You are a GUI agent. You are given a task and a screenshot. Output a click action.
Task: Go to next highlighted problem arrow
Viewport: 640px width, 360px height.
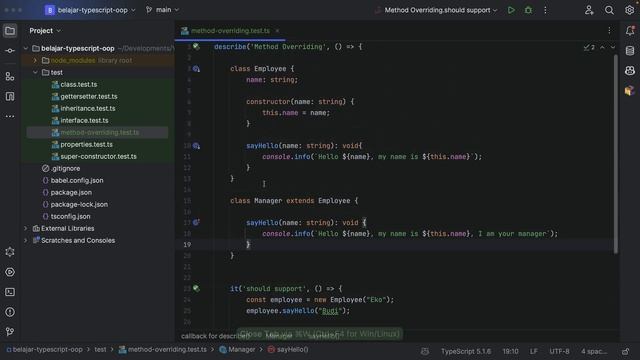click(613, 48)
